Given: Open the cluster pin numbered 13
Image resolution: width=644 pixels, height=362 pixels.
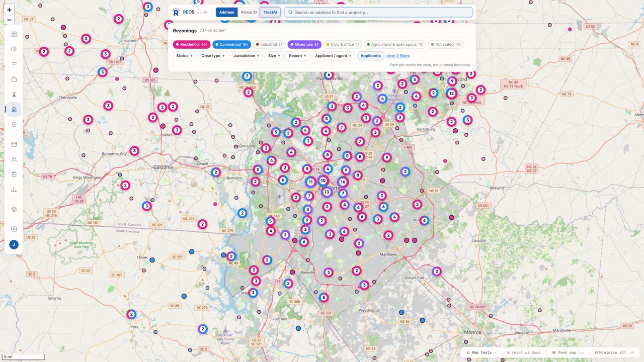Looking at the screenshot, I should [x=327, y=192].
